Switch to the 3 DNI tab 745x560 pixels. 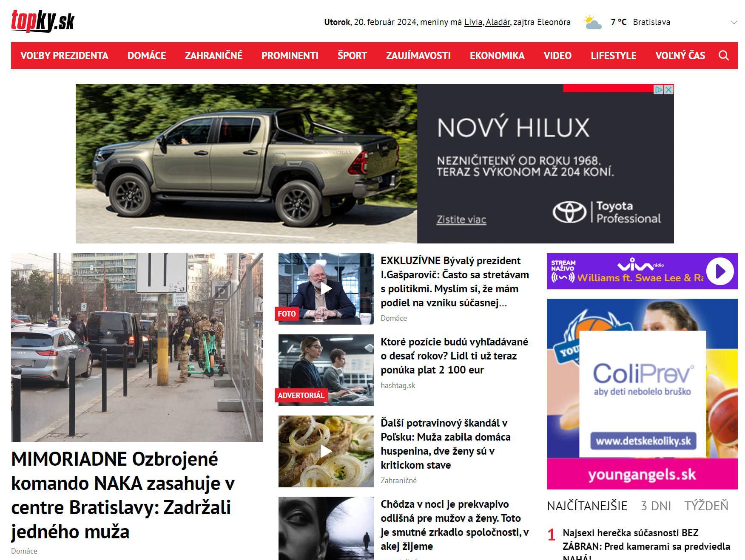click(x=656, y=506)
